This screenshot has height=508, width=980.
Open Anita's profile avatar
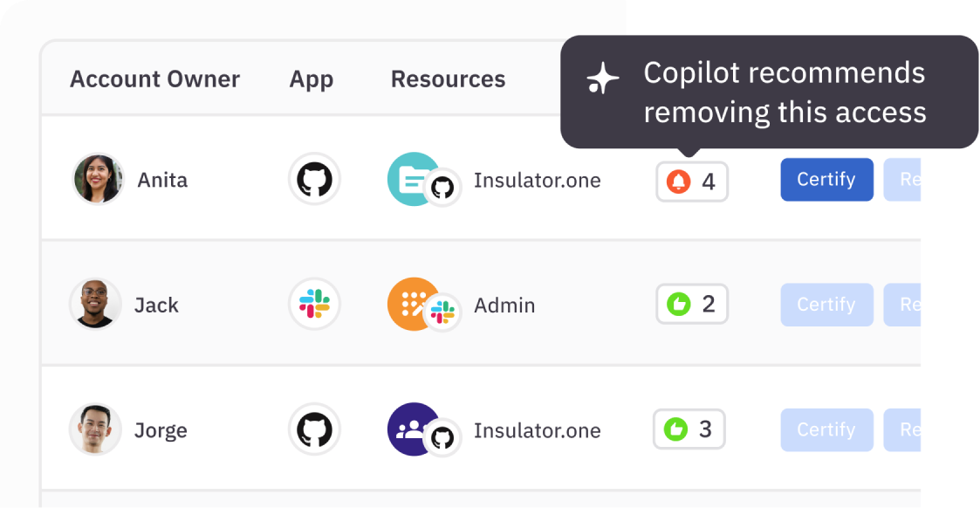click(98, 180)
